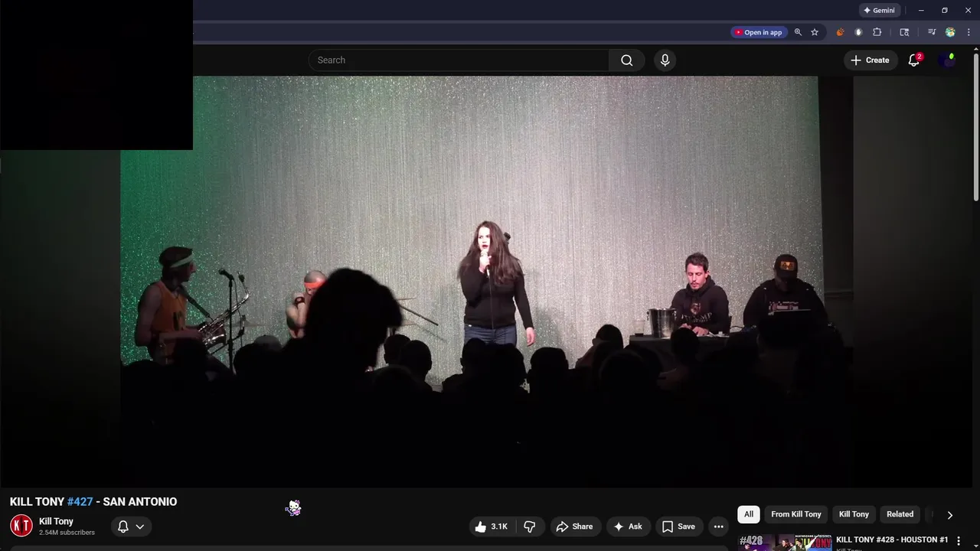Open the tab search icon in toolbar
The height and width of the screenshot is (551, 980).
(904, 32)
